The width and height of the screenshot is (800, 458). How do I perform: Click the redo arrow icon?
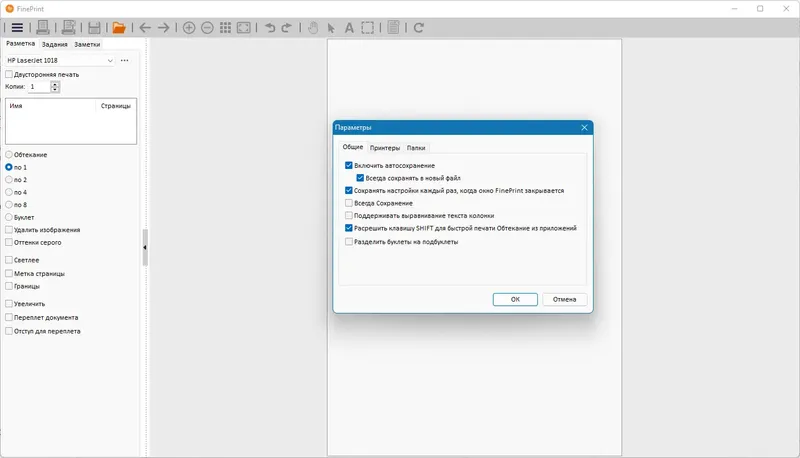286,28
